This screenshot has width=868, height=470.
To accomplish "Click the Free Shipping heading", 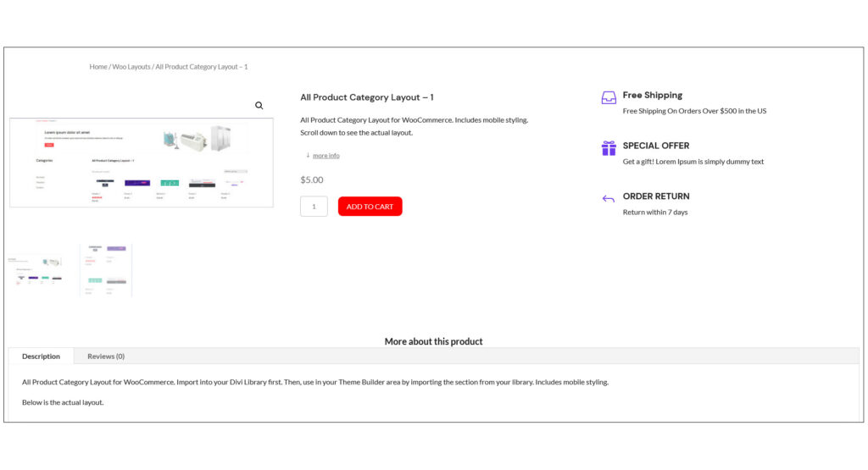I will coord(652,95).
